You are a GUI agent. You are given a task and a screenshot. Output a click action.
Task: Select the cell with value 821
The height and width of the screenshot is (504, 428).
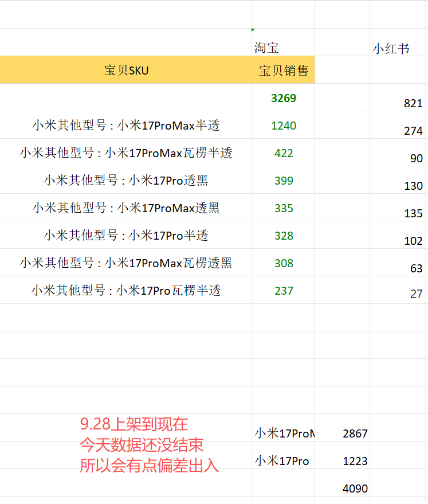pyautogui.click(x=397, y=97)
